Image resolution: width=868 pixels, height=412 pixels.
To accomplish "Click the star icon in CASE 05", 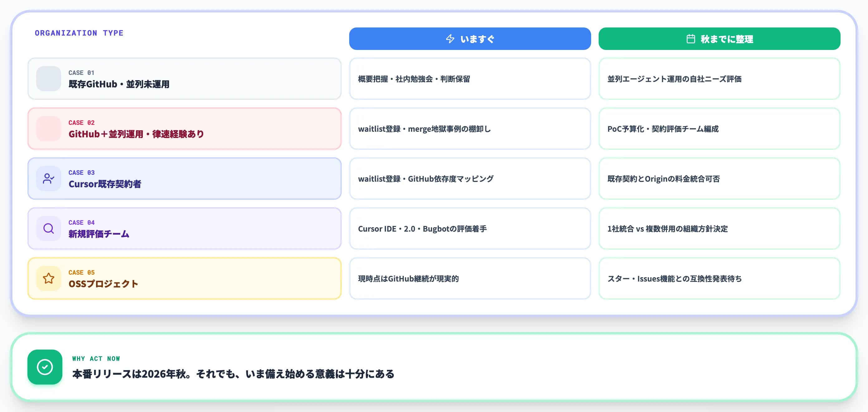I will click(49, 278).
